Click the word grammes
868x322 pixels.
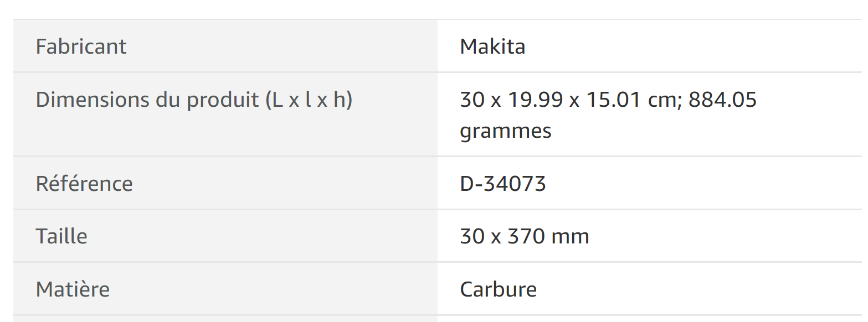click(505, 131)
